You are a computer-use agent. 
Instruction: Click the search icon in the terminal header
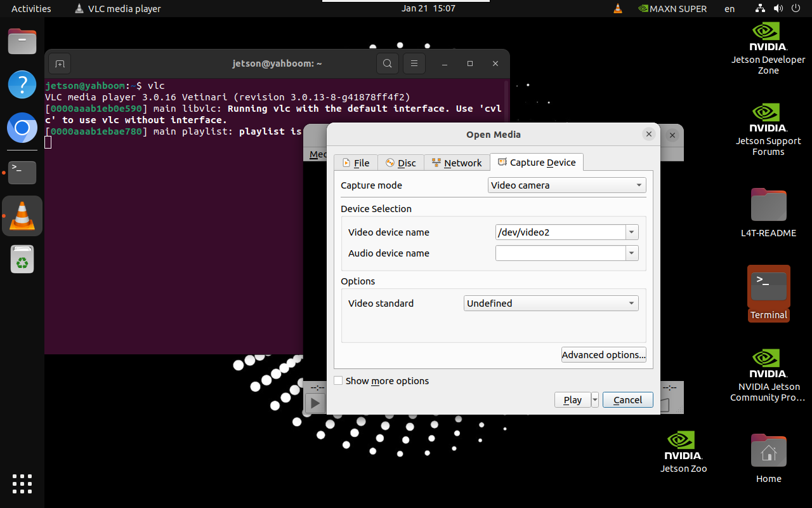pos(388,63)
